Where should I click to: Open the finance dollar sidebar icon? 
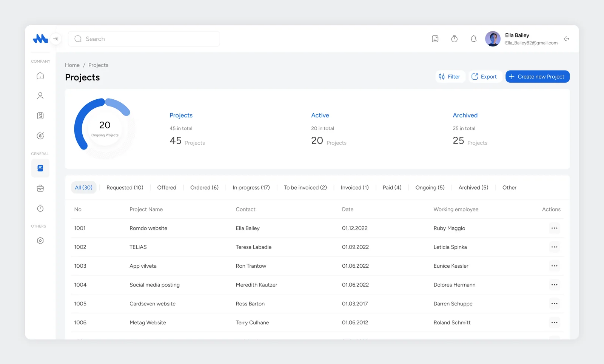[x=40, y=136]
